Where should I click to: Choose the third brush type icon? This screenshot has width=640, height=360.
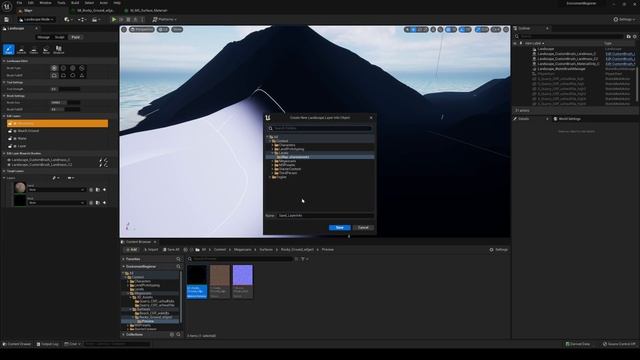click(x=73, y=68)
